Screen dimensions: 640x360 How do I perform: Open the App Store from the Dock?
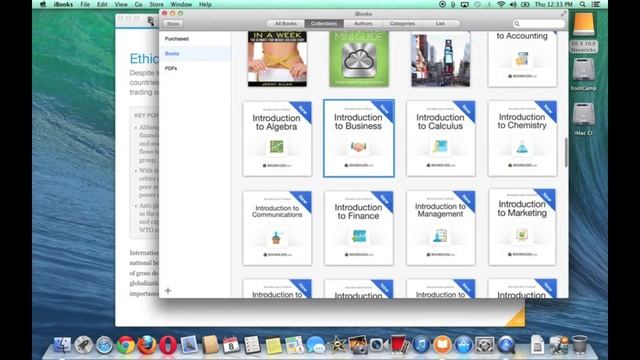click(x=463, y=345)
